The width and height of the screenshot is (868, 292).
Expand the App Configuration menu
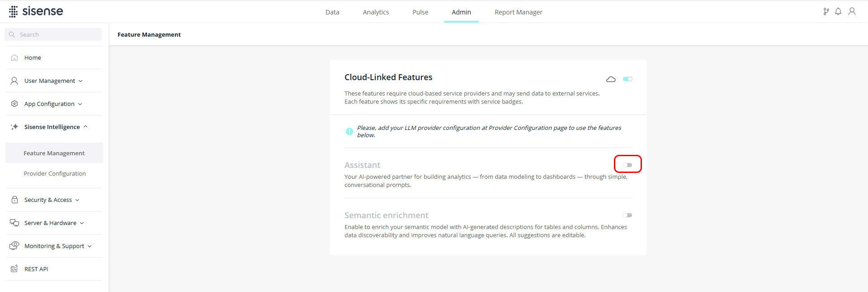(x=53, y=104)
